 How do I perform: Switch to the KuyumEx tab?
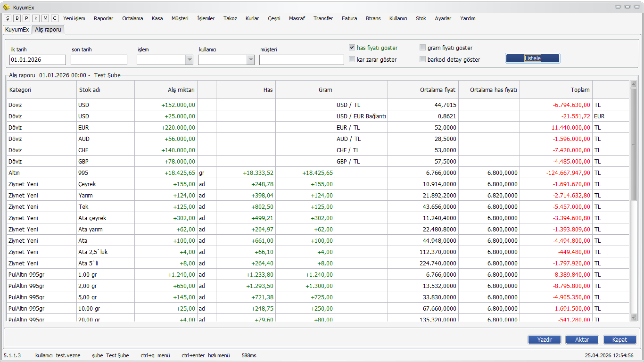point(17,30)
